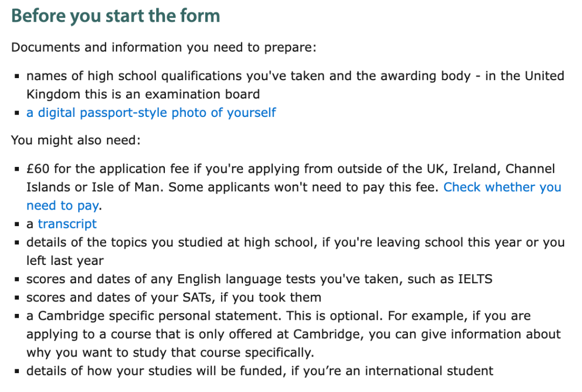582x392 pixels.
Task: Click the bullet marker beside the £60 fee item
Action: (17, 169)
